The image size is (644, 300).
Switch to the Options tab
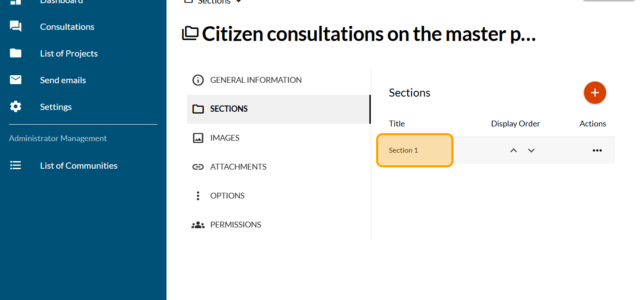coord(227,196)
